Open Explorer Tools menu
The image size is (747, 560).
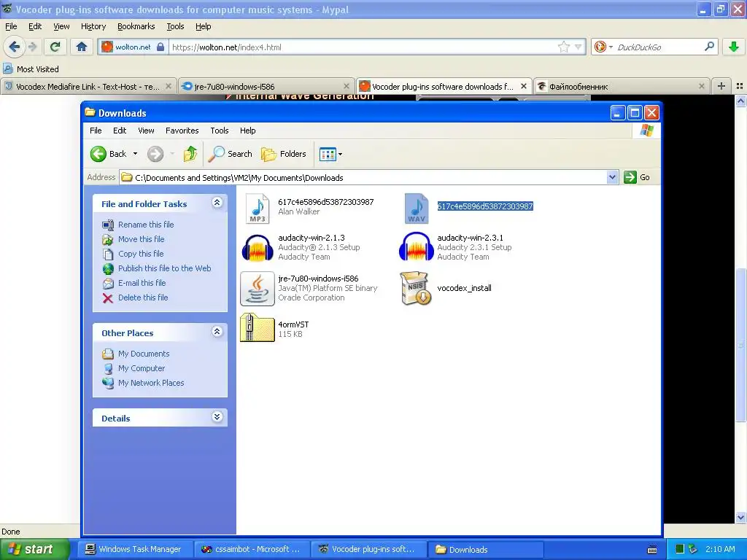(219, 131)
